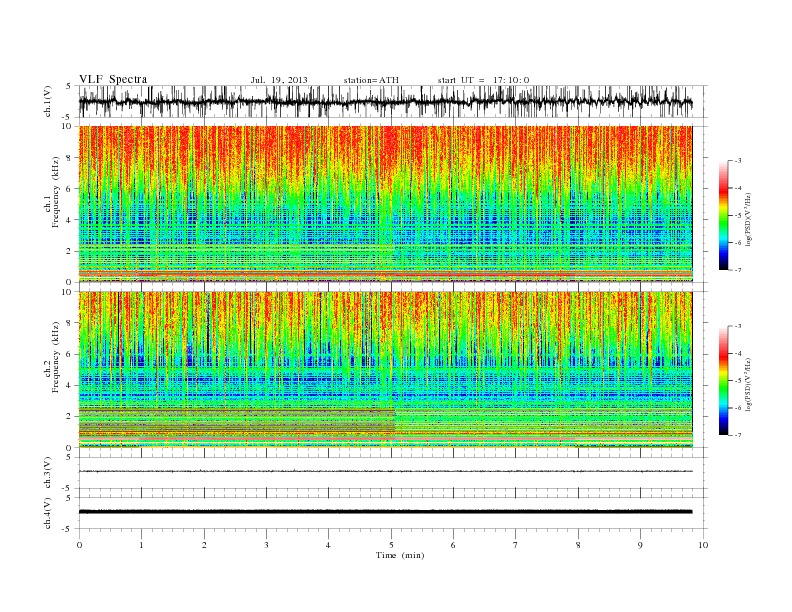Click the "ch.4(V)" axis label
The height and width of the screenshot is (612, 792).
pyautogui.click(x=48, y=513)
